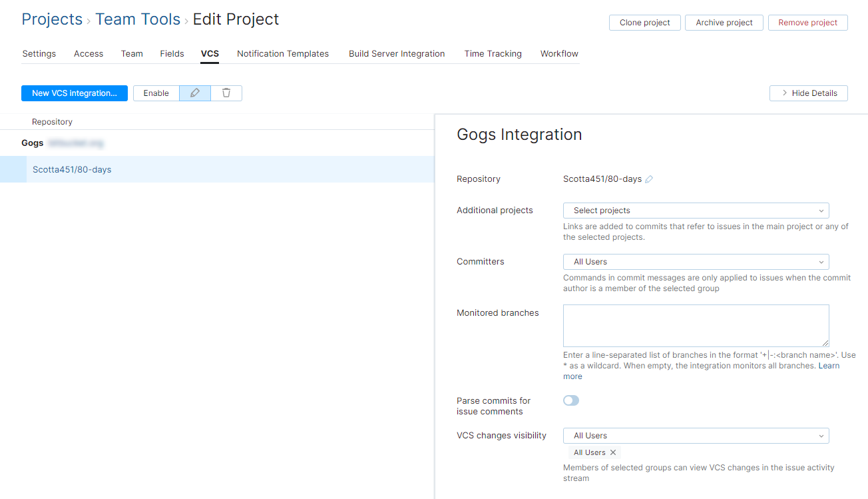Switch to the Settings tab

coord(39,53)
